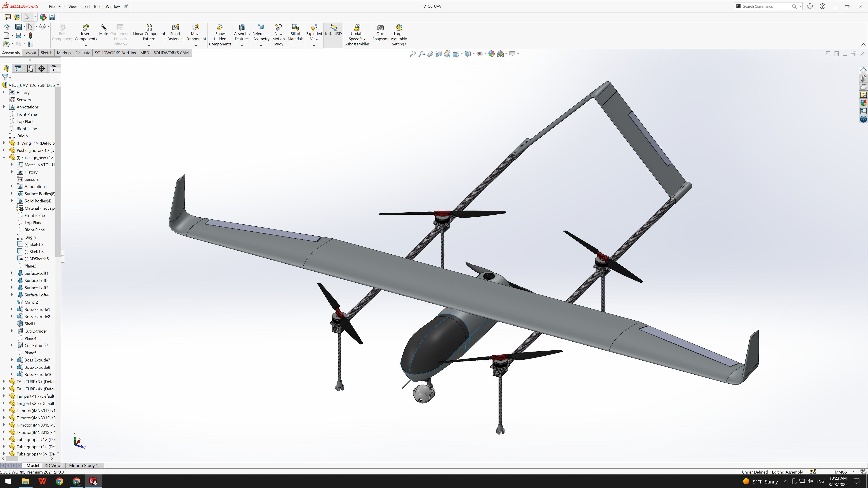Click the Section View icon in view toolbar

[439, 54]
